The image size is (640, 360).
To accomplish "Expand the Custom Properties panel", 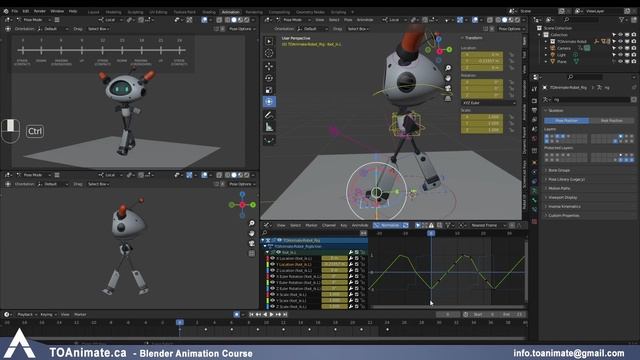I will (x=563, y=216).
